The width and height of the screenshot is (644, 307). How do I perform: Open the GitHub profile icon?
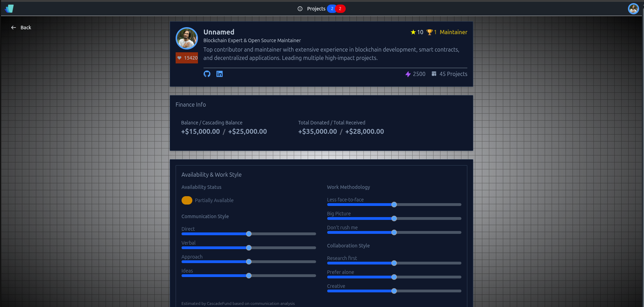pyautogui.click(x=207, y=74)
